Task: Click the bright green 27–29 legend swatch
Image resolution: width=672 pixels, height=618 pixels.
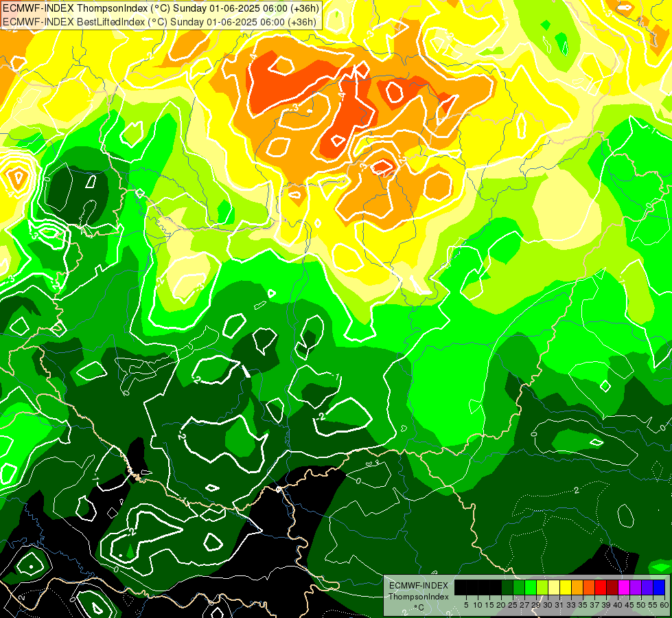Action: pos(531,587)
